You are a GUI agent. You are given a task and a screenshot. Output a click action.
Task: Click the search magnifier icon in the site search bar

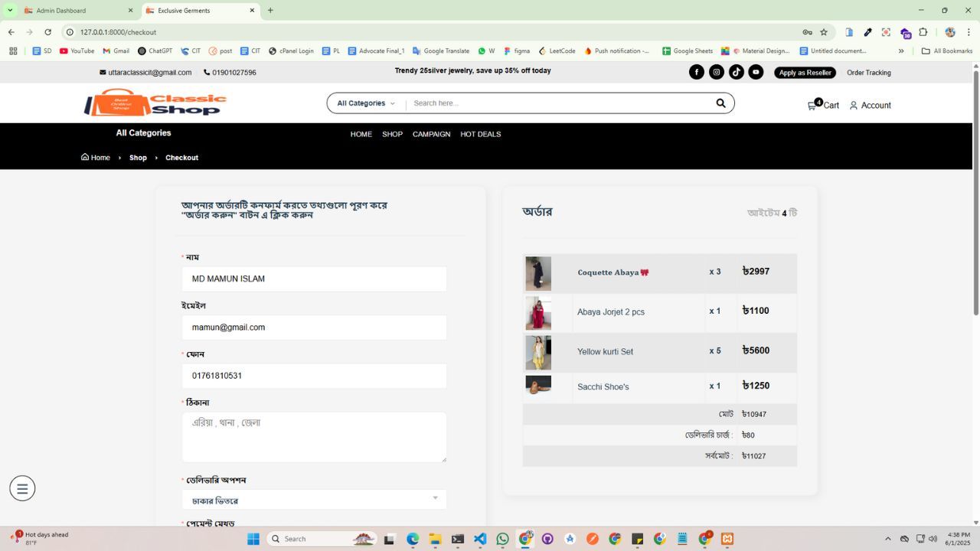point(720,103)
